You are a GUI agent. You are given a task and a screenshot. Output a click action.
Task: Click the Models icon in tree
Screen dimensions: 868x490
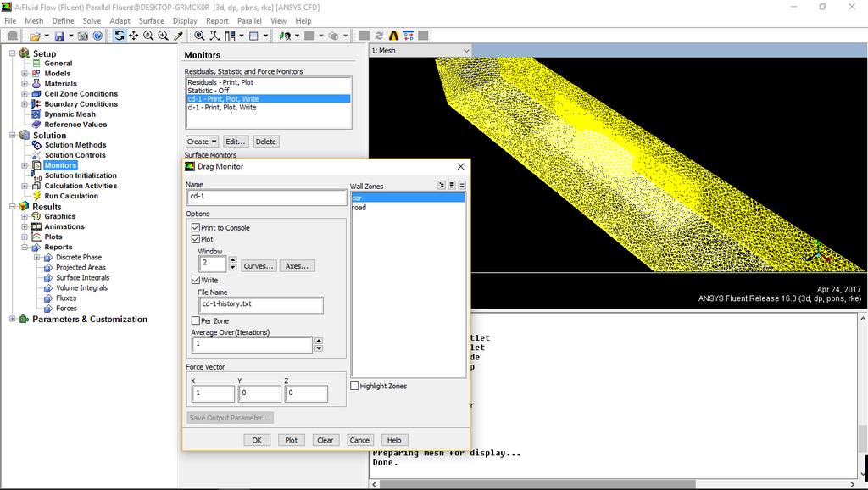point(36,74)
